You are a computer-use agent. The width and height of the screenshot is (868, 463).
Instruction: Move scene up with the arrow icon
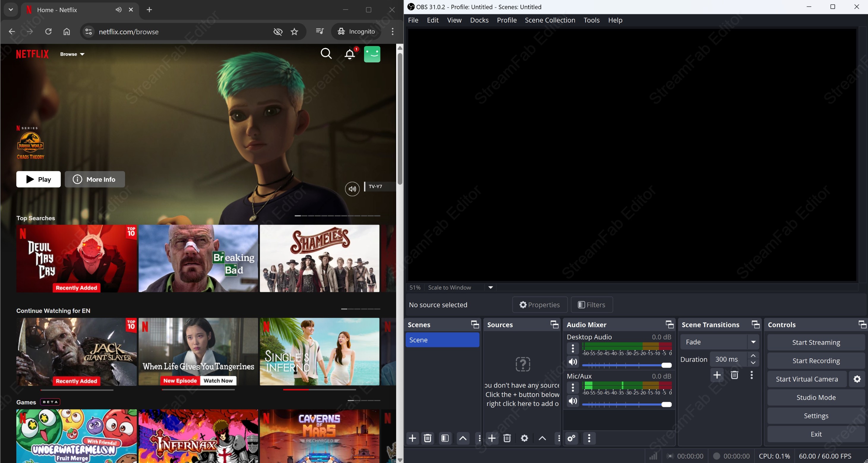point(463,438)
